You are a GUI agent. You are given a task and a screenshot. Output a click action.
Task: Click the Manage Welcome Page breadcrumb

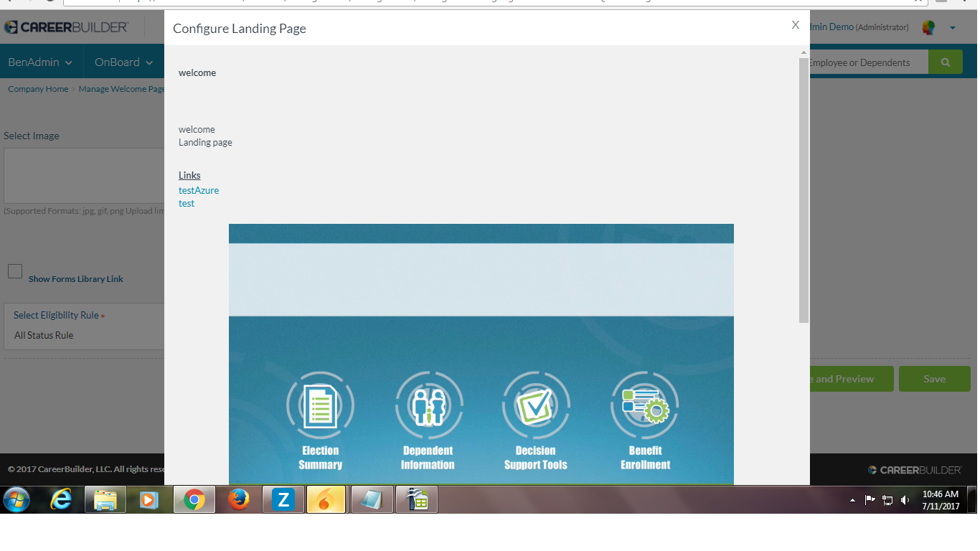click(x=121, y=89)
